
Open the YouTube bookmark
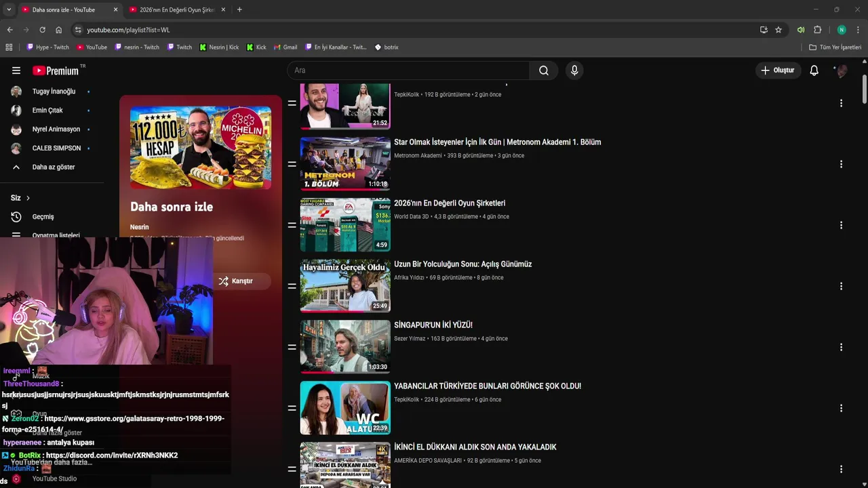click(x=92, y=47)
